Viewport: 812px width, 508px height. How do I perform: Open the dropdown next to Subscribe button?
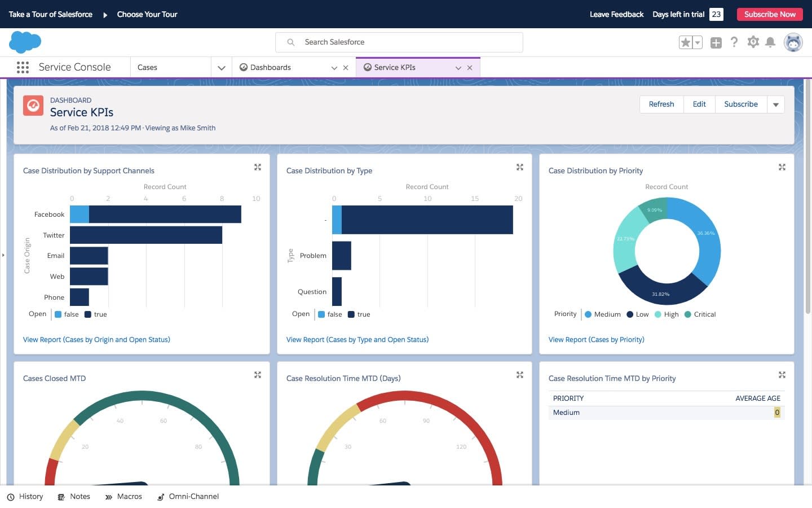point(776,104)
